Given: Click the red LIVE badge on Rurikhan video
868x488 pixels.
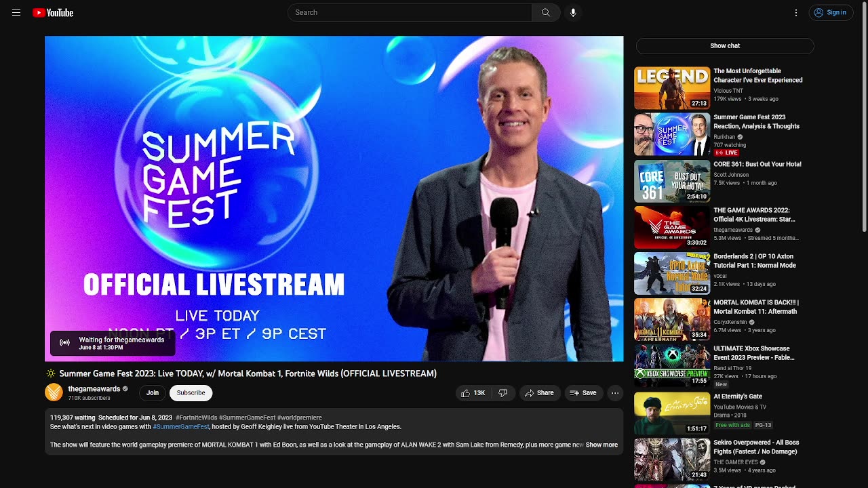Looking at the screenshot, I should (x=726, y=152).
